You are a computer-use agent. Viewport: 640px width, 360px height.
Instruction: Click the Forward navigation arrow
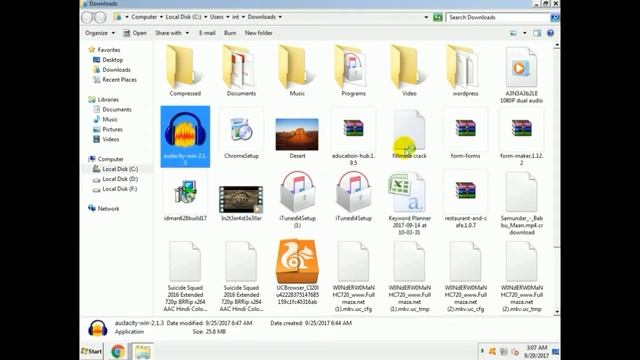(100, 17)
